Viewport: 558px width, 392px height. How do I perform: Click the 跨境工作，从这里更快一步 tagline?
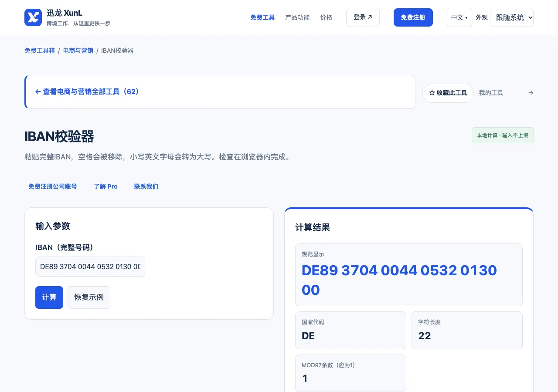[78, 24]
